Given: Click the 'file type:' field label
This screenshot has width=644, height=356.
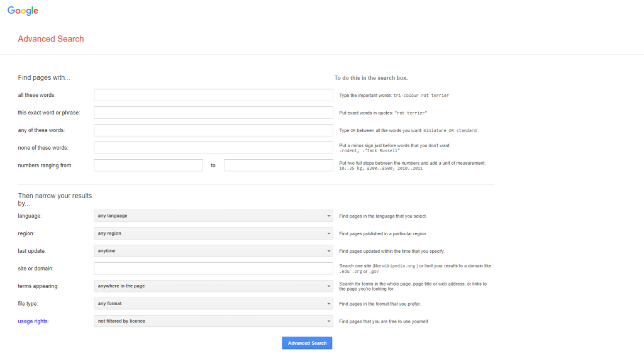Looking at the screenshot, I should (x=30, y=304).
